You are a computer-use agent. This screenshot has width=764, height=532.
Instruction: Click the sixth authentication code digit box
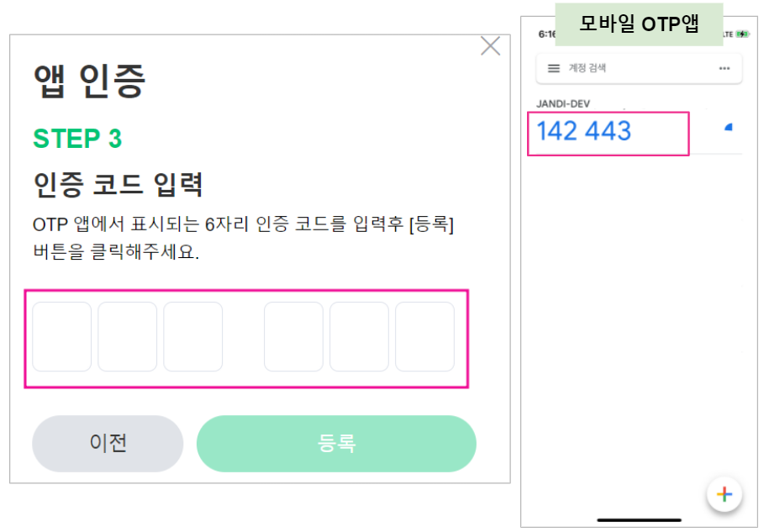pyautogui.click(x=424, y=336)
